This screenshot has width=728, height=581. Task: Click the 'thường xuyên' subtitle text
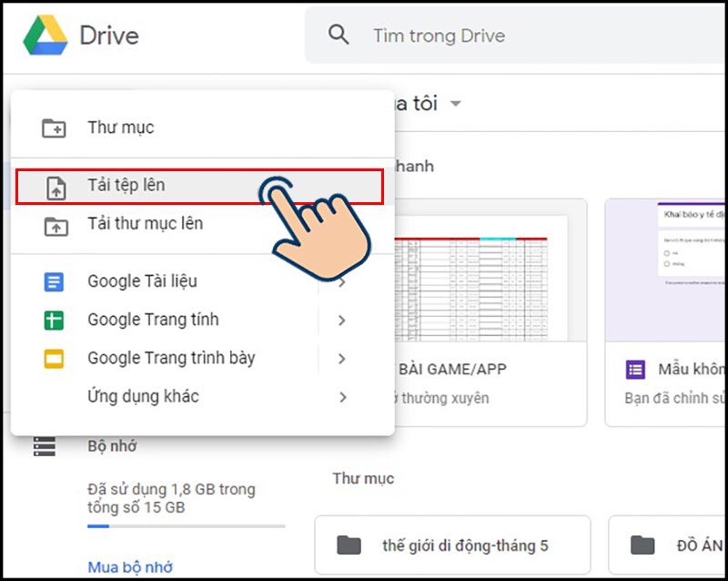click(x=445, y=398)
